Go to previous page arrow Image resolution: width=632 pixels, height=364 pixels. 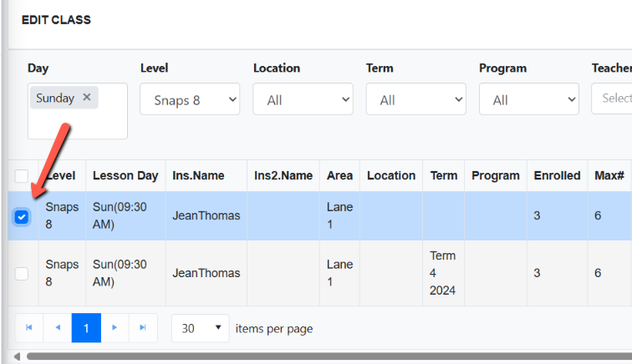pyautogui.click(x=58, y=328)
